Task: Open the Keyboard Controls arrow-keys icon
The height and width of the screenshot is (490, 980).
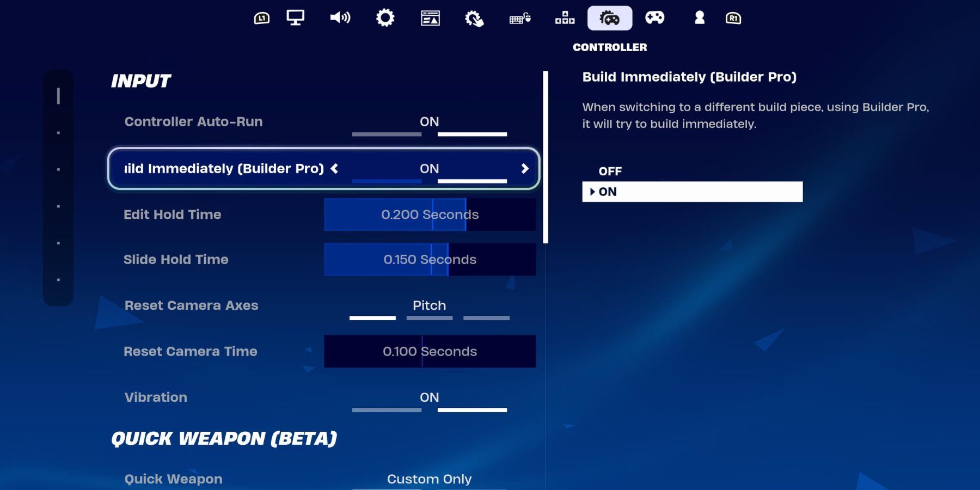Action: click(x=565, y=18)
